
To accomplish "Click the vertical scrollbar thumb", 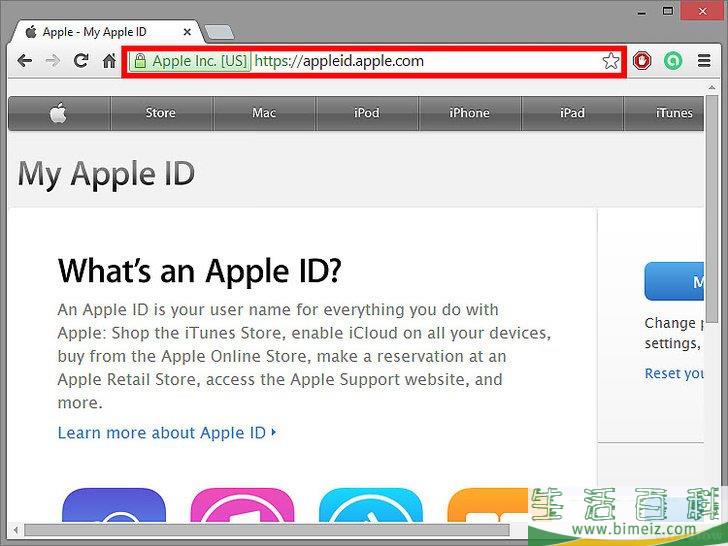I will coord(712,208).
